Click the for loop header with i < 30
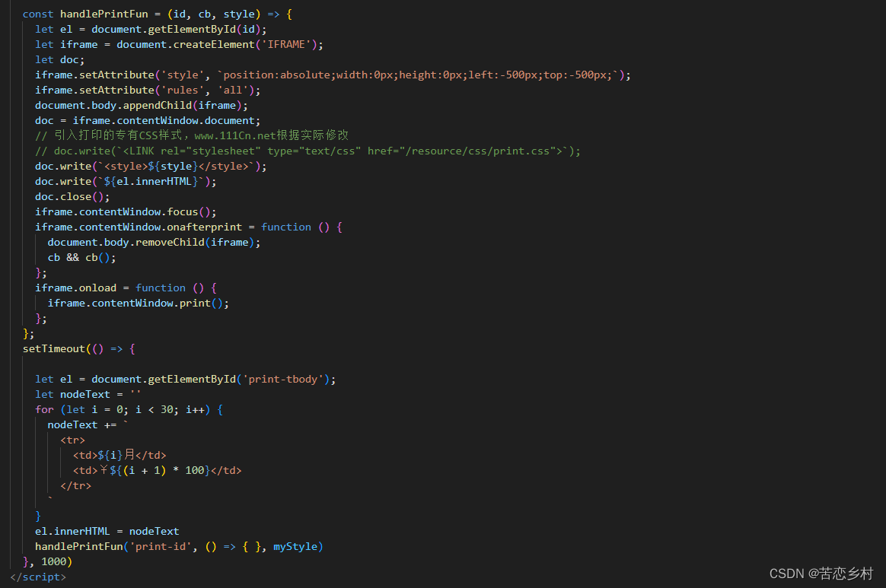This screenshot has width=886, height=588. pyautogui.click(x=129, y=411)
